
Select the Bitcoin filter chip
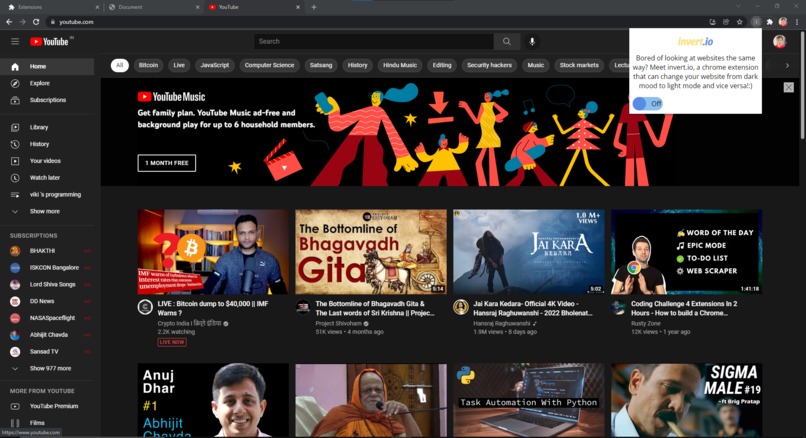click(x=148, y=65)
